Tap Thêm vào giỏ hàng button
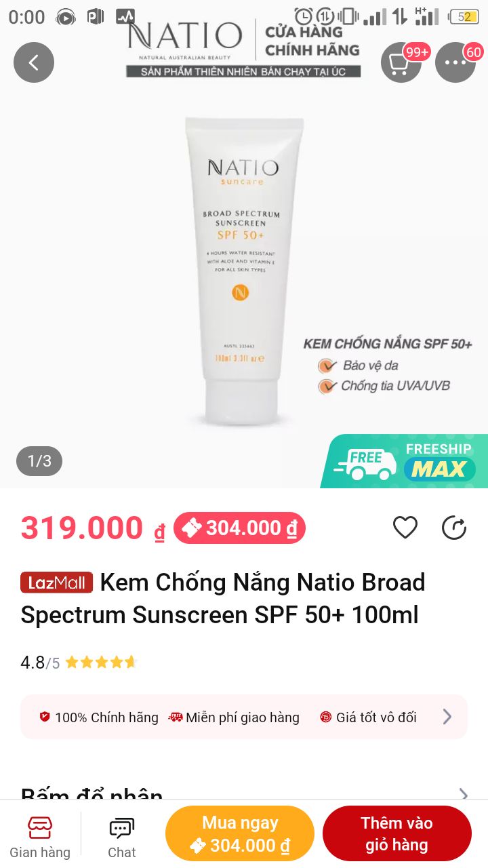This screenshot has height=868, width=488. pos(397,834)
